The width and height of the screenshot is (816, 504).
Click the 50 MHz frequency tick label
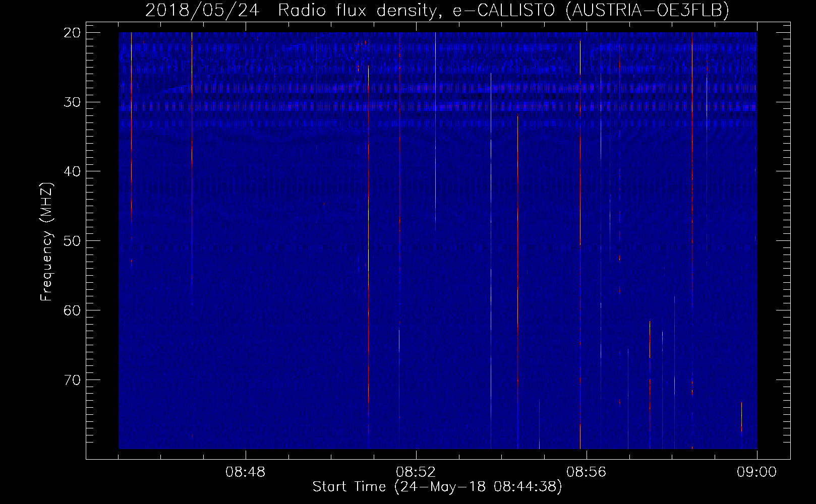click(x=73, y=240)
